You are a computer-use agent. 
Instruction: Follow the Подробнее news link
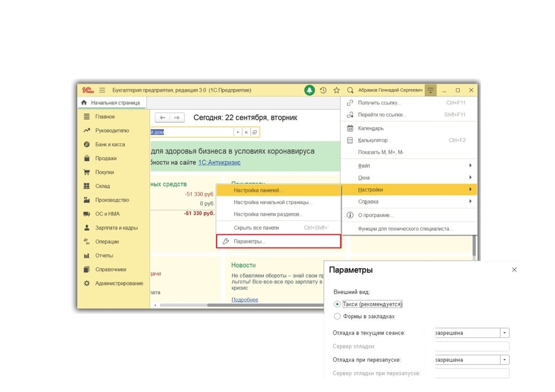pos(245,300)
